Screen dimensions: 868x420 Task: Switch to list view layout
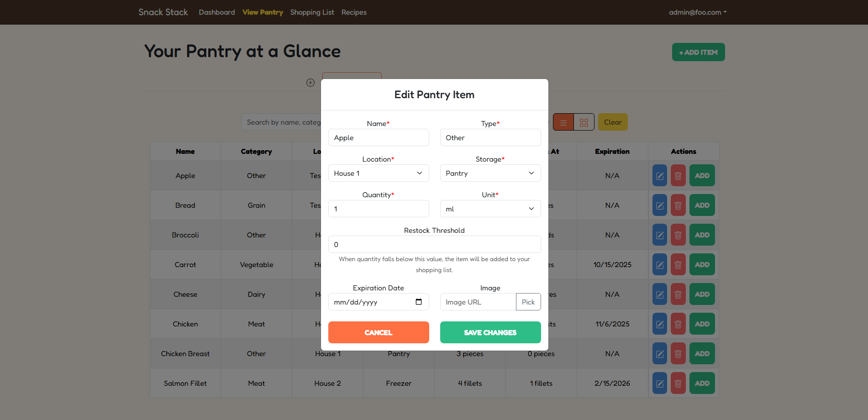pos(563,122)
